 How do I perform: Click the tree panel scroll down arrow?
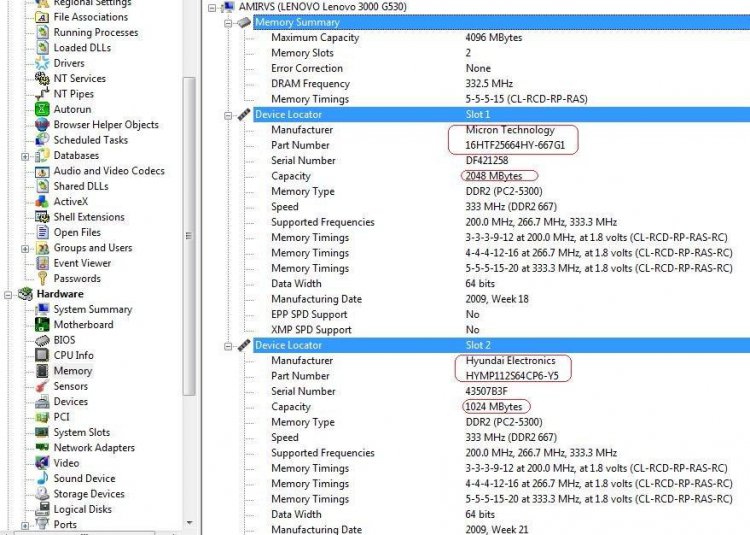pyautogui.click(x=189, y=523)
